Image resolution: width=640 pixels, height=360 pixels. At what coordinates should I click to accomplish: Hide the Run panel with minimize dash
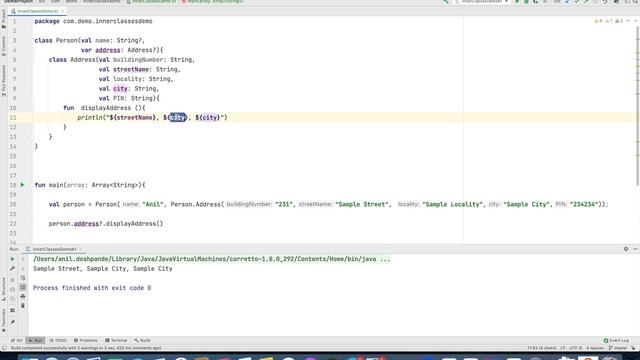tap(635, 249)
